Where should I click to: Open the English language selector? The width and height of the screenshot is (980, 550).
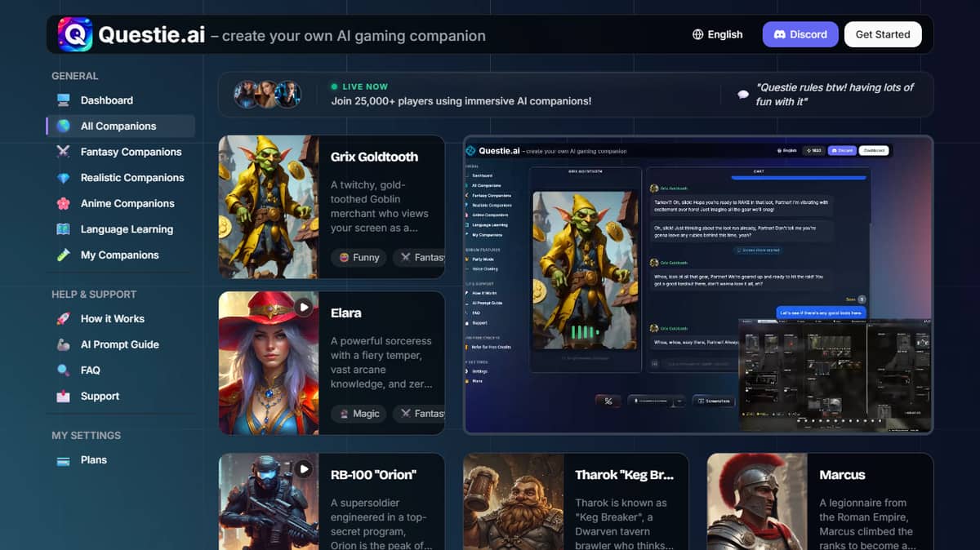[x=718, y=34]
